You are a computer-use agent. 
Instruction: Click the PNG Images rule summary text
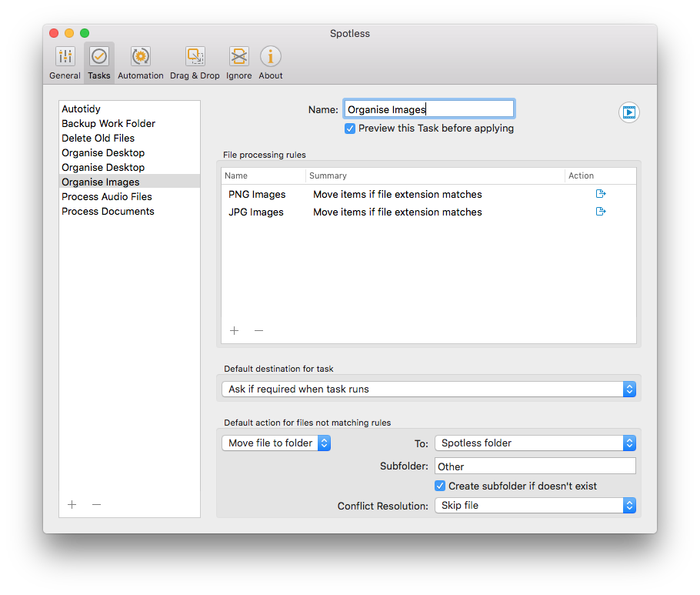(x=398, y=194)
